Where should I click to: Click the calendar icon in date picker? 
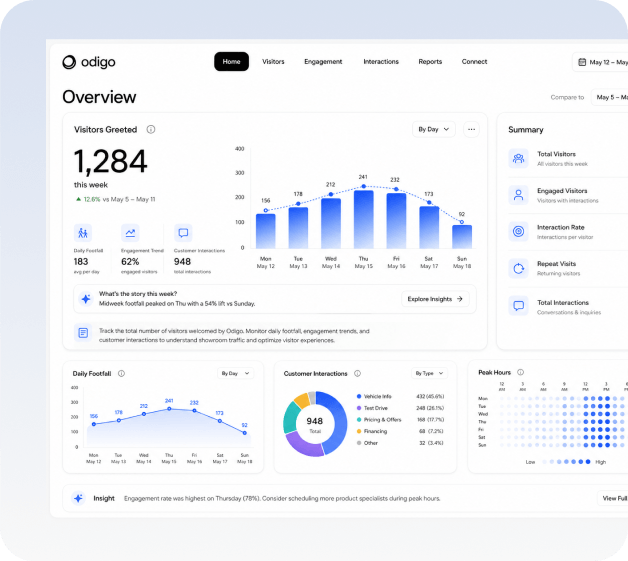point(582,62)
